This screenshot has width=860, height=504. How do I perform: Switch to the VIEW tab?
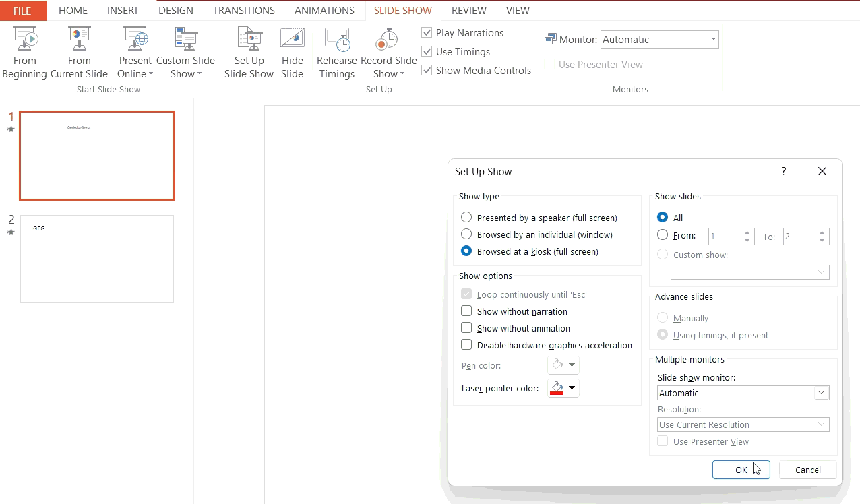coord(518,11)
